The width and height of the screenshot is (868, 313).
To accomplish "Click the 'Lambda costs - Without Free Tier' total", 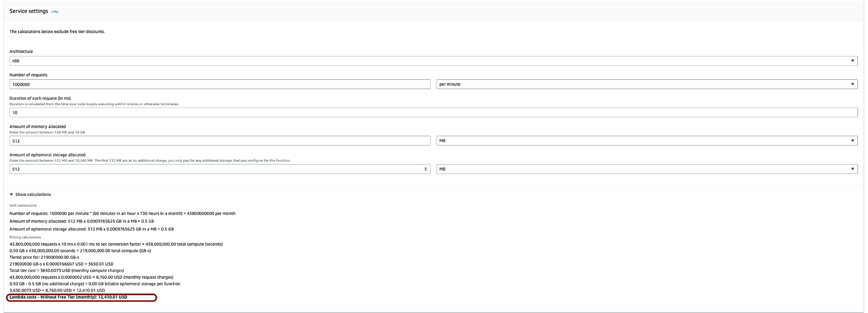I will [x=69, y=297].
